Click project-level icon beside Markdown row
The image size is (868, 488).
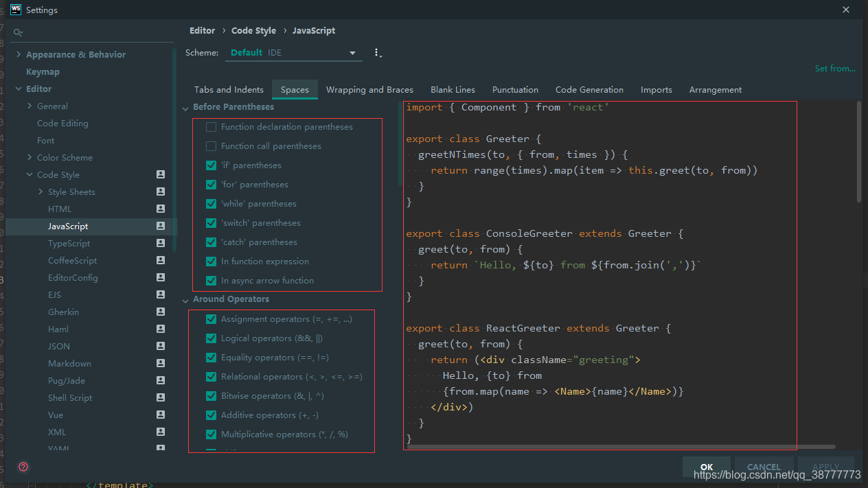pyautogui.click(x=161, y=363)
